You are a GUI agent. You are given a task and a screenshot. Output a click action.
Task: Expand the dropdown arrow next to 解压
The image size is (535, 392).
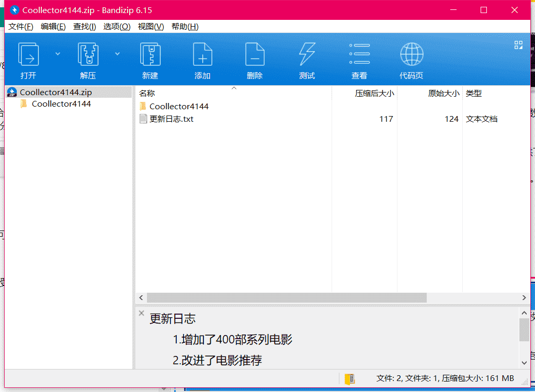coord(117,54)
